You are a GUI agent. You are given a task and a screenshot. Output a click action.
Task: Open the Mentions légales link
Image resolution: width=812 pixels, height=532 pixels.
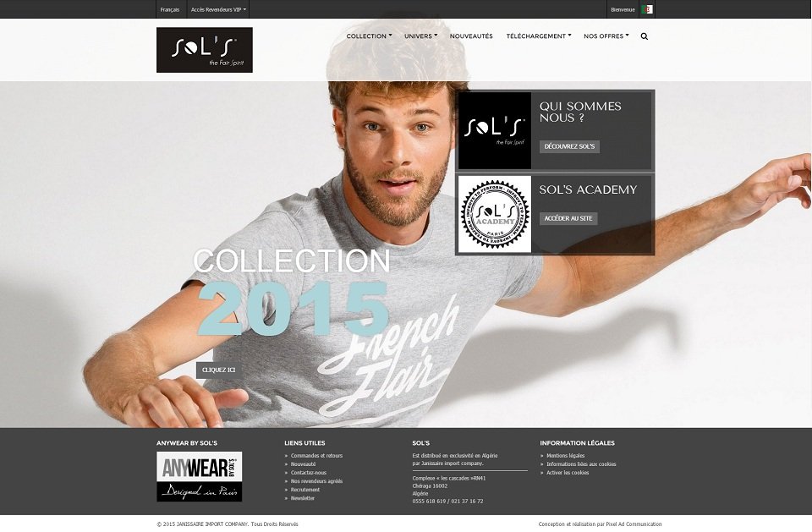coord(566,456)
